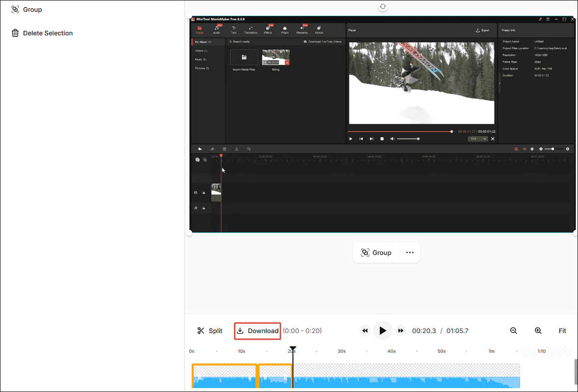This screenshot has height=392, width=578.
Task: Click Group in the left sidebar
Action: (26, 10)
